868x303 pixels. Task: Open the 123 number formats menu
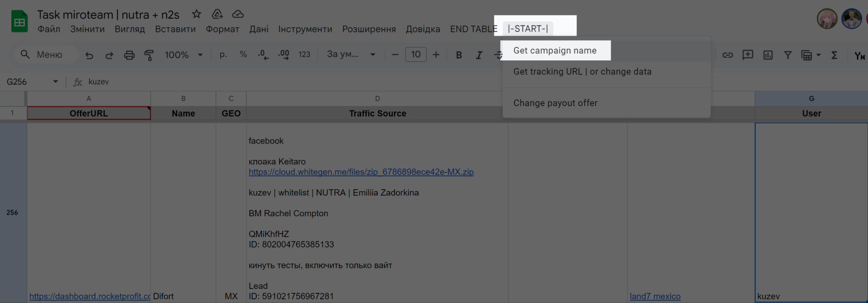304,55
